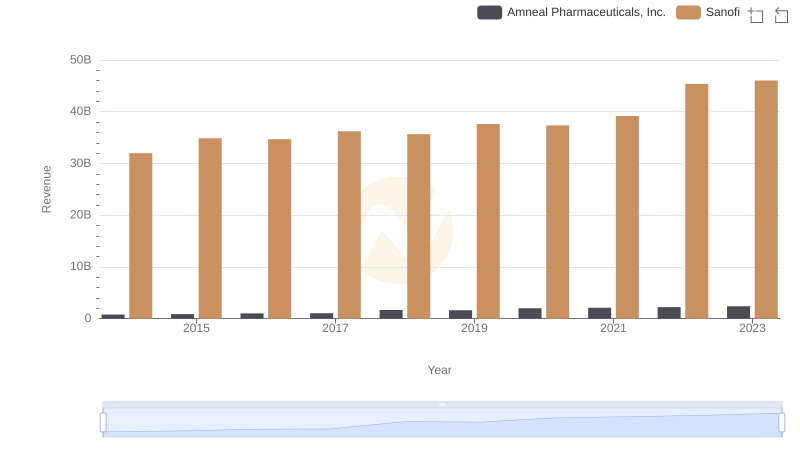The width and height of the screenshot is (800, 461).
Task: Click the Sanofi bar for 2021
Action: pos(627,217)
